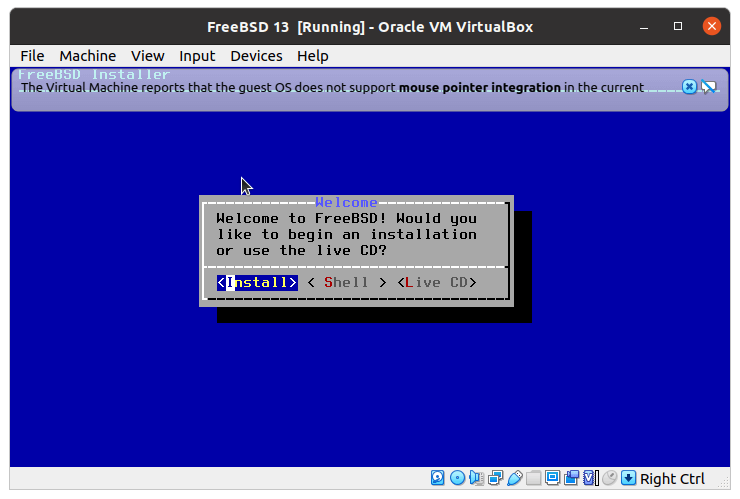This screenshot has width=740, height=499.
Task: Click the shared folders status icon
Action: tap(533, 478)
